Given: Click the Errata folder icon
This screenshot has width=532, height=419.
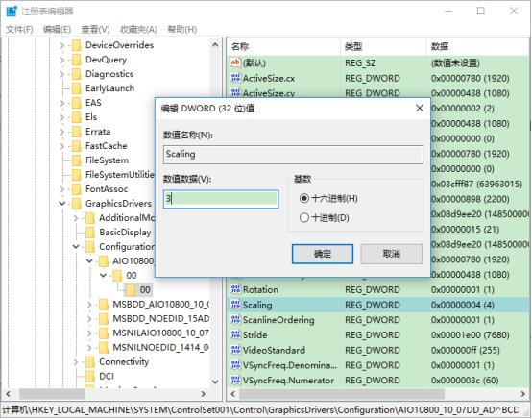Looking at the screenshot, I should (77, 132).
